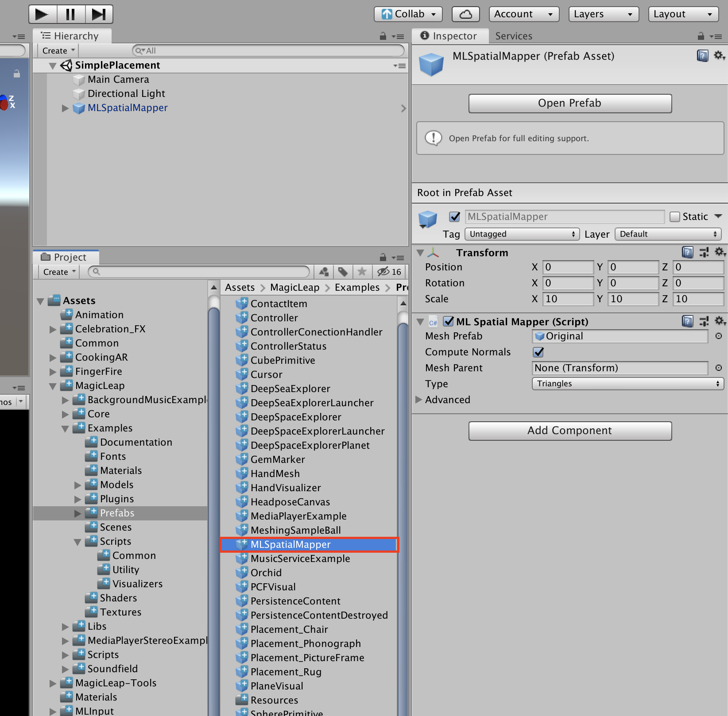This screenshot has width=728, height=716.
Task: Open Mesh Parent object picker
Action: tap(718, 368)
